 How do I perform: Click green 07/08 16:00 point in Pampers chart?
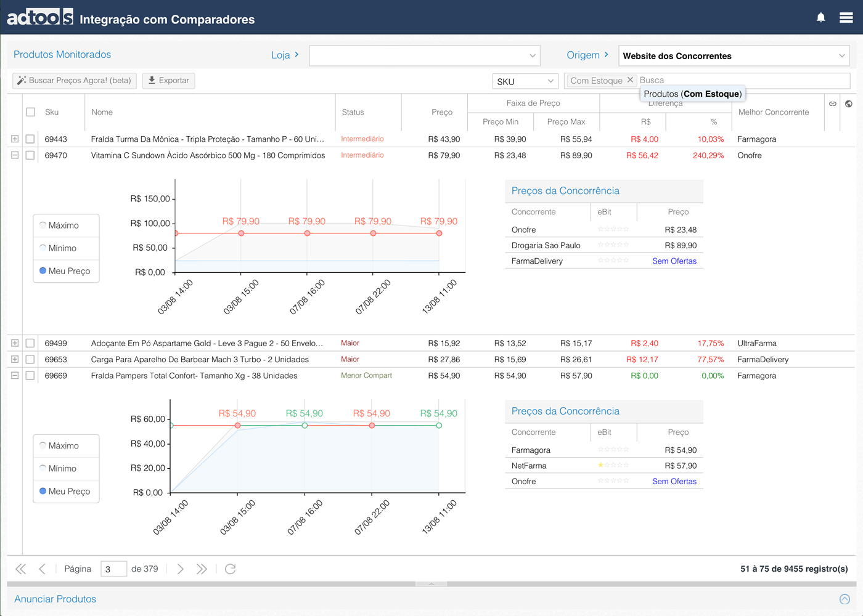[x=305, y=425]
